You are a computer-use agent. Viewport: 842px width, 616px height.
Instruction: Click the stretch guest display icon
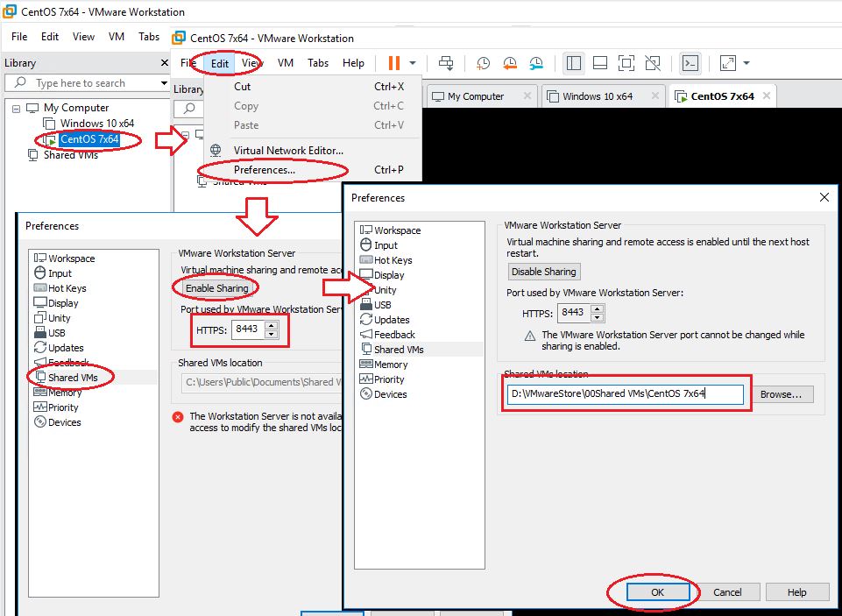tap(727, 63)
